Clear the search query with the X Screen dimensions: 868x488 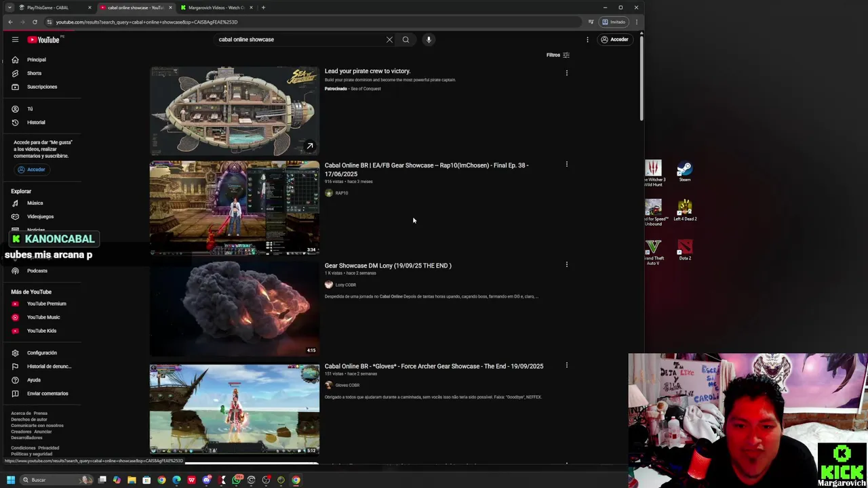(x=389, y=39)
